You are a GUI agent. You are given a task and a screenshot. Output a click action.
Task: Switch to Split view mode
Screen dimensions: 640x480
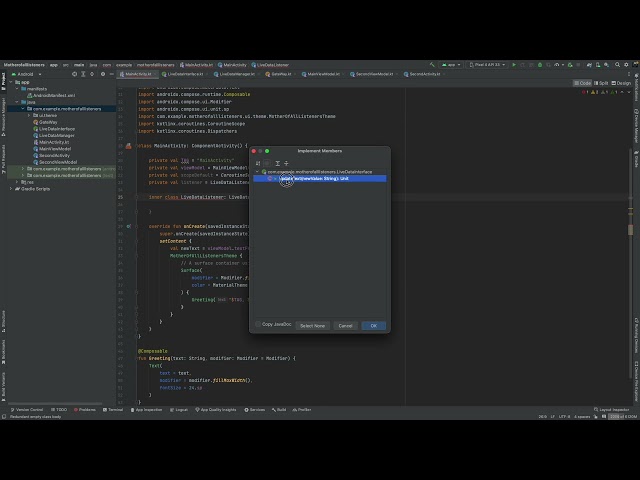pyautogui.click(x=601, y=83)
